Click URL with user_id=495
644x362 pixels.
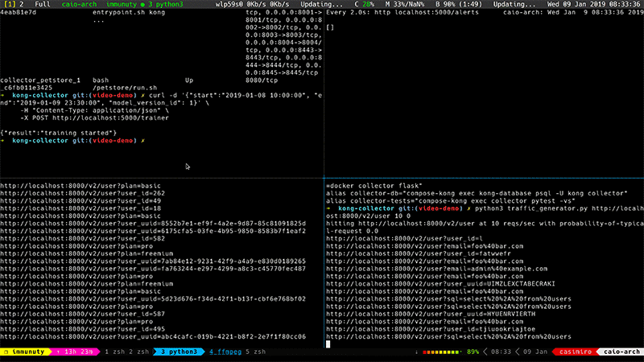coord(83,329)
